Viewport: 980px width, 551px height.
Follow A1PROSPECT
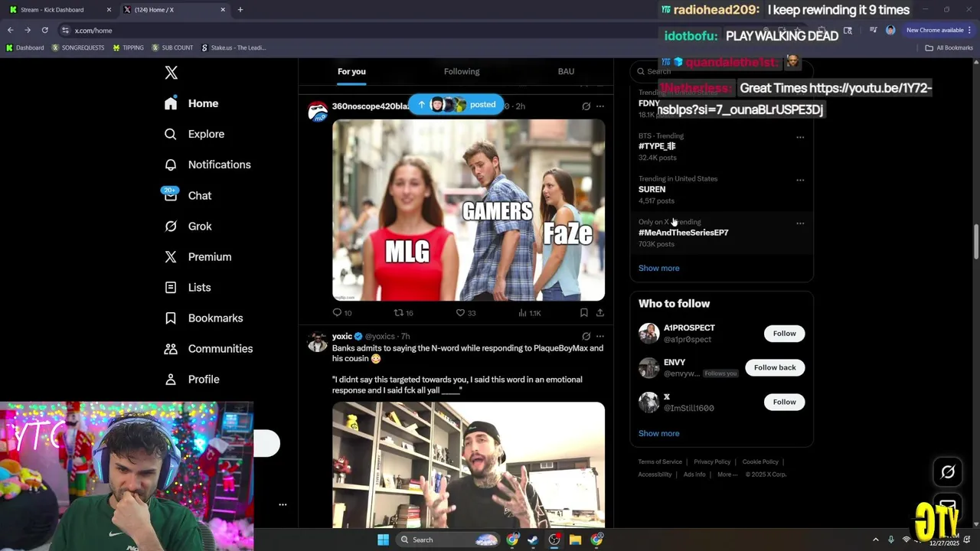(784, 334)
